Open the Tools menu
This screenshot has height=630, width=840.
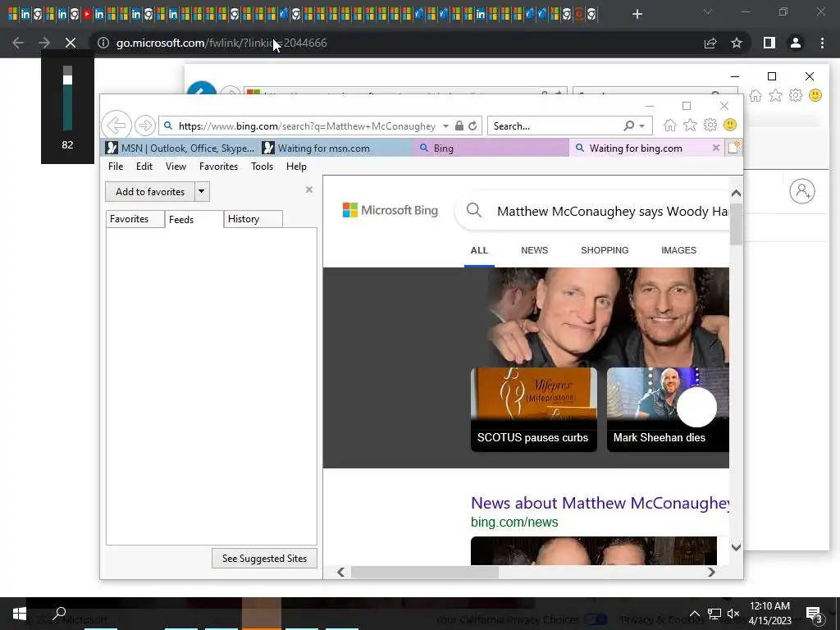coord(262,167)
